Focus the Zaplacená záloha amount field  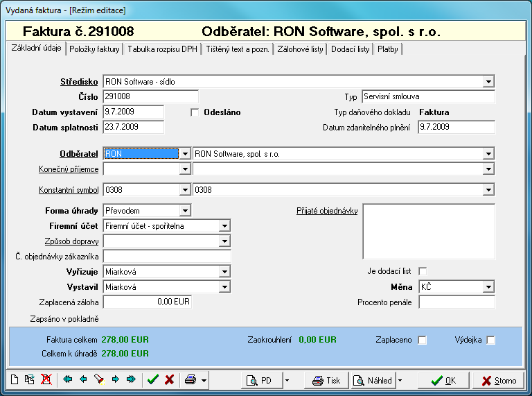click(x=148, y=302)
